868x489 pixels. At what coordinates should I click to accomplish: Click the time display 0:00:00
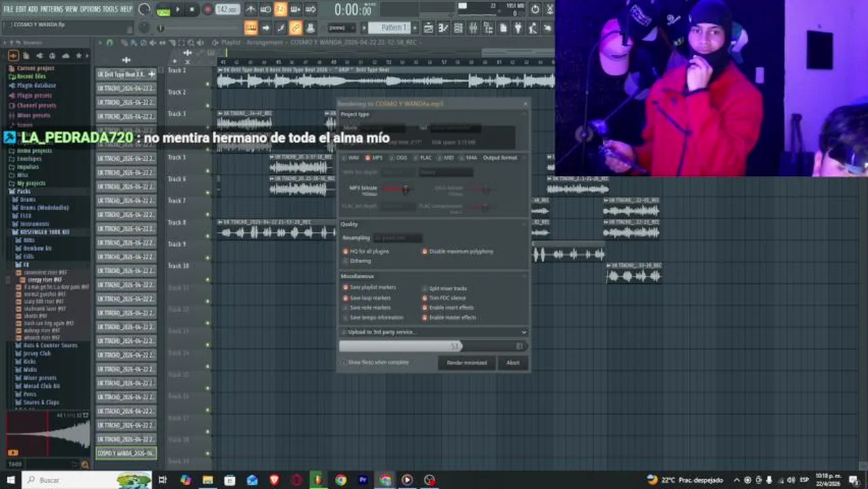(x=353, y=10)
